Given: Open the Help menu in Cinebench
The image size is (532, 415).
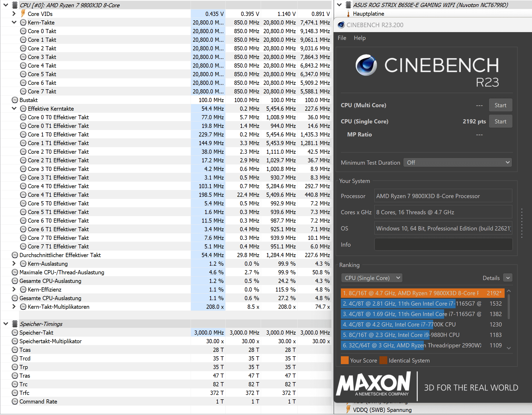Looking at the screenshot, I should pos(359,38).
